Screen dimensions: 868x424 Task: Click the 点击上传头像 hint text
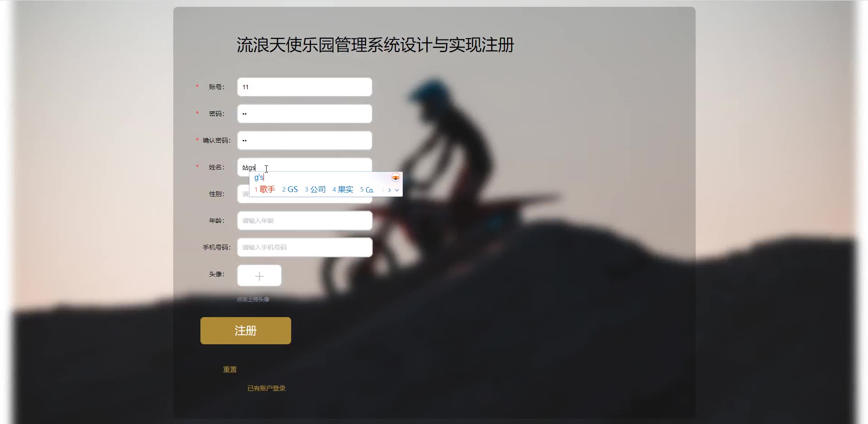coord(253,299)
